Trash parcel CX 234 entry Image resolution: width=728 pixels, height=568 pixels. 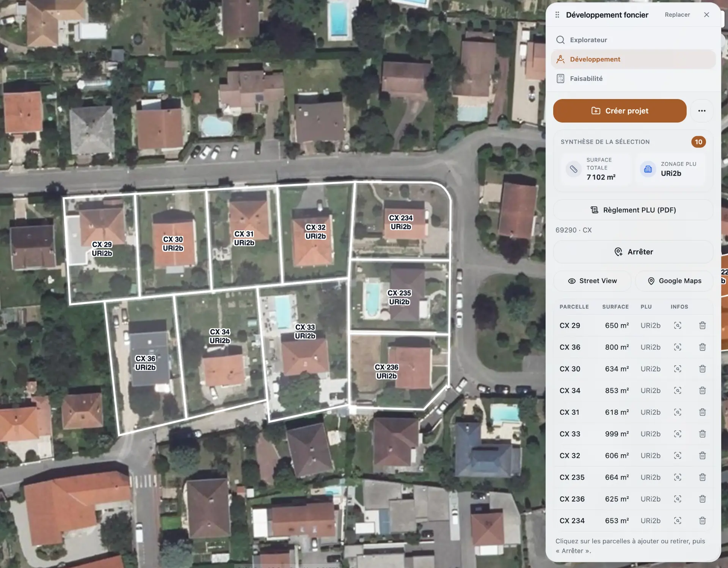click(x=702, y=521)
